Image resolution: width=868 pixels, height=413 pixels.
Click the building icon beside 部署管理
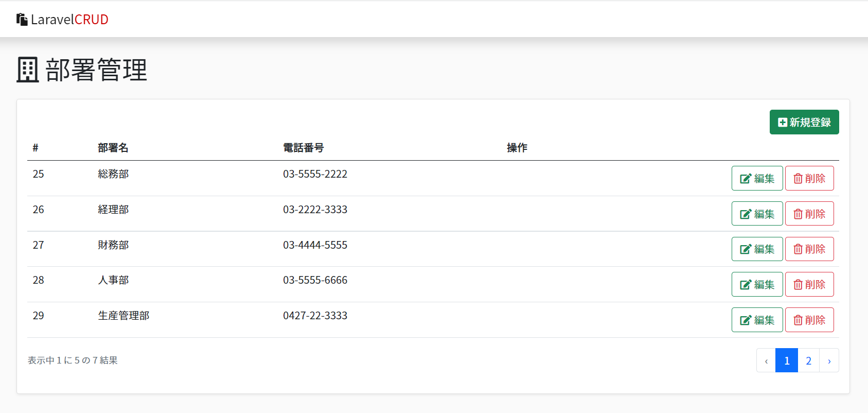tap(28, 70)
